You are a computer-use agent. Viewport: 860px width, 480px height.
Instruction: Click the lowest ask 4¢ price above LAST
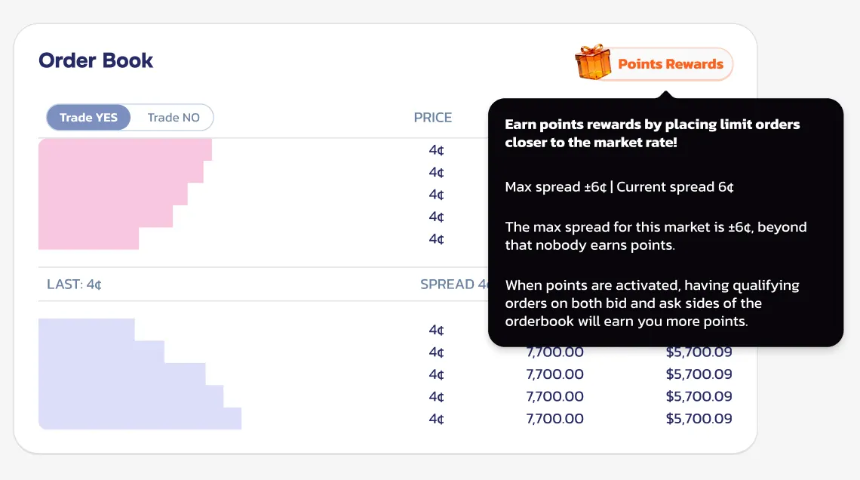pyautogui.click(x=436, y=239)
